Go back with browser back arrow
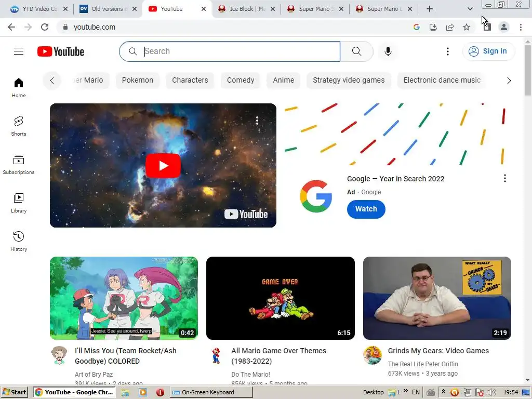Viewport: 532px width, 399px height. point(11,27)
